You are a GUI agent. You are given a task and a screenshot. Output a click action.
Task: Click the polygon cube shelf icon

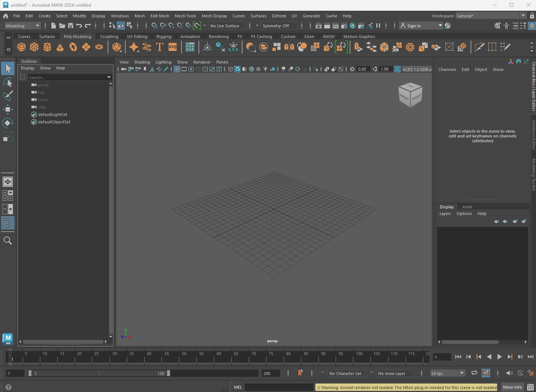pyautogui.click(x=34, y=47)
